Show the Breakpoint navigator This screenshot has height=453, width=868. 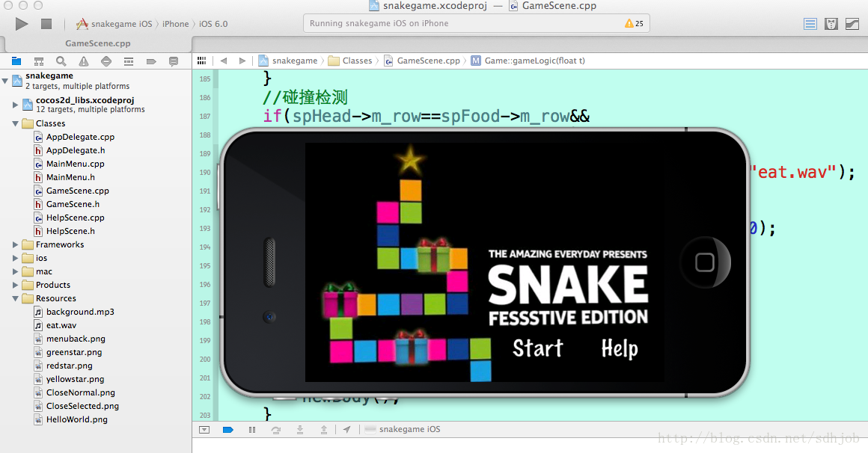(x=151, y=61)
